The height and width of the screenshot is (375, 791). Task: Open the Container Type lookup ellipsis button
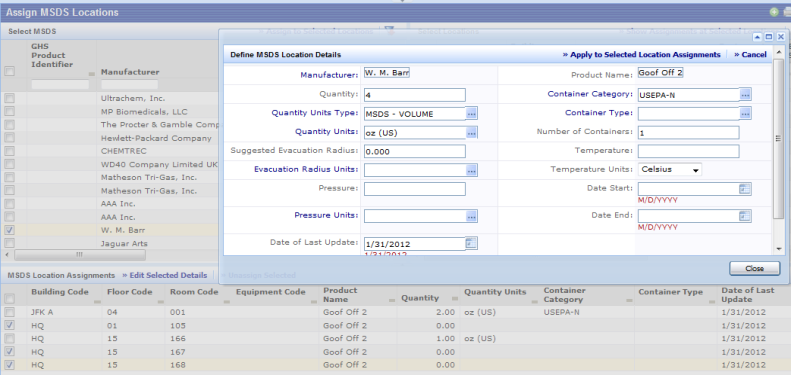click(x=746, y=114)
